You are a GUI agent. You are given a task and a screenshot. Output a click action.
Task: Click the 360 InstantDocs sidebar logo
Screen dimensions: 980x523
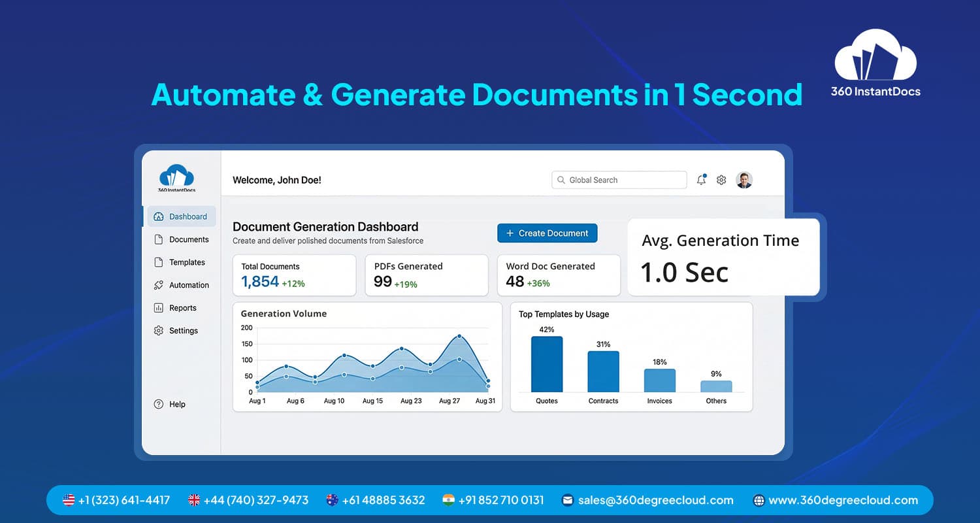coord(176,178)
